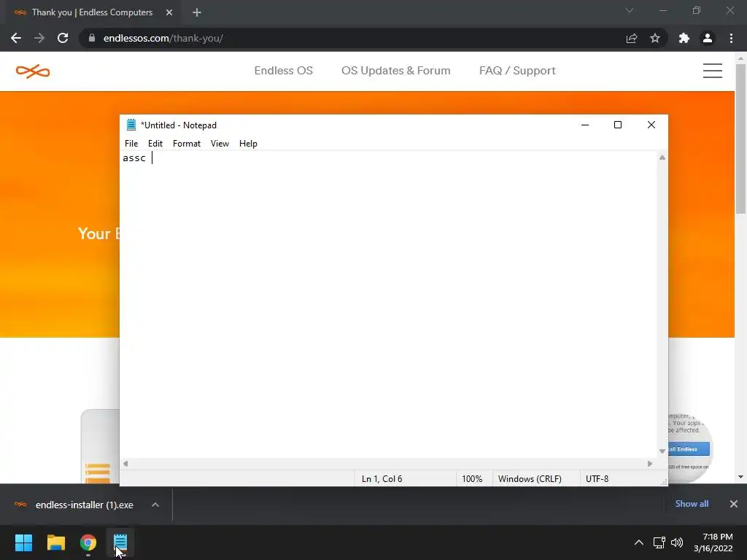Click the lock icon in address bar
The width and height of the screenshot is (747, 560).
point(92,38)
